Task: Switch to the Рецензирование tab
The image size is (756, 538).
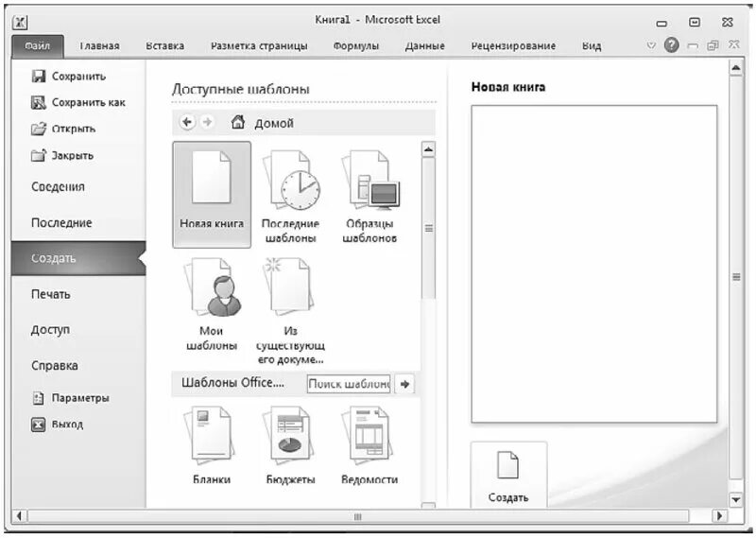Action: click(513, 46)
